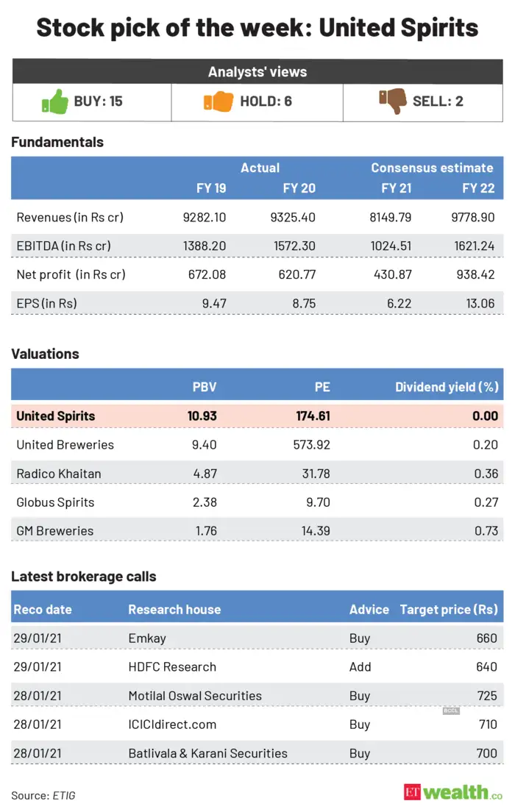515x812 pixels.
Task: Click the orange HOLD hand icon
Action: tap(218, 101)
